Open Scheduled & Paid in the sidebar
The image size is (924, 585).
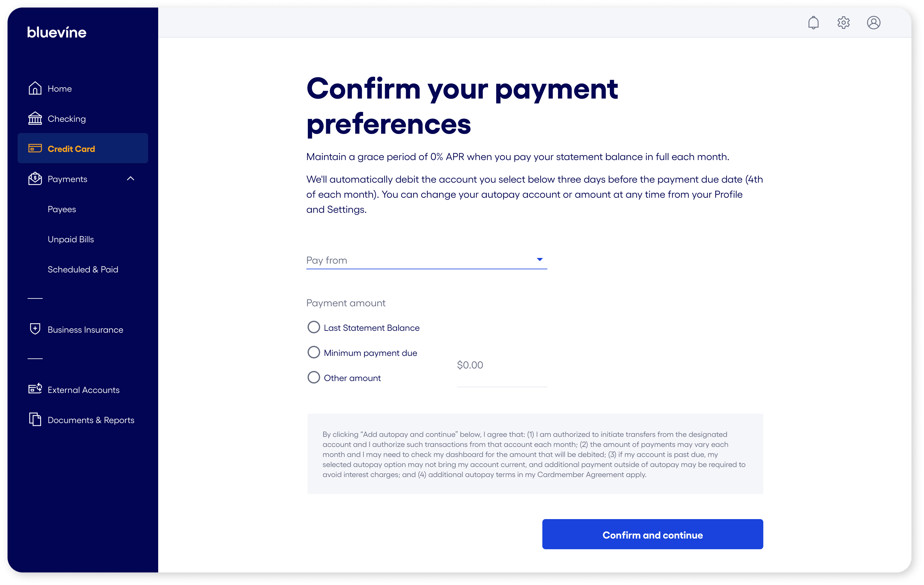click(x=83, y=269)
